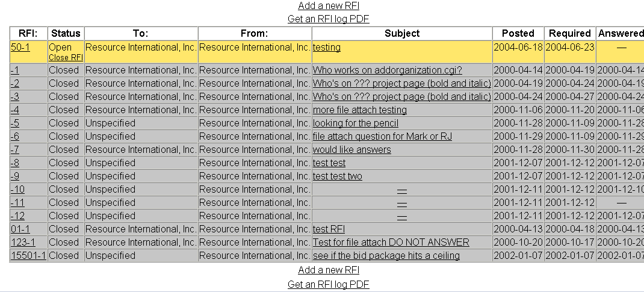Open 'Test for file attach DO NOT ANSWER'

[x=391, y=242]
